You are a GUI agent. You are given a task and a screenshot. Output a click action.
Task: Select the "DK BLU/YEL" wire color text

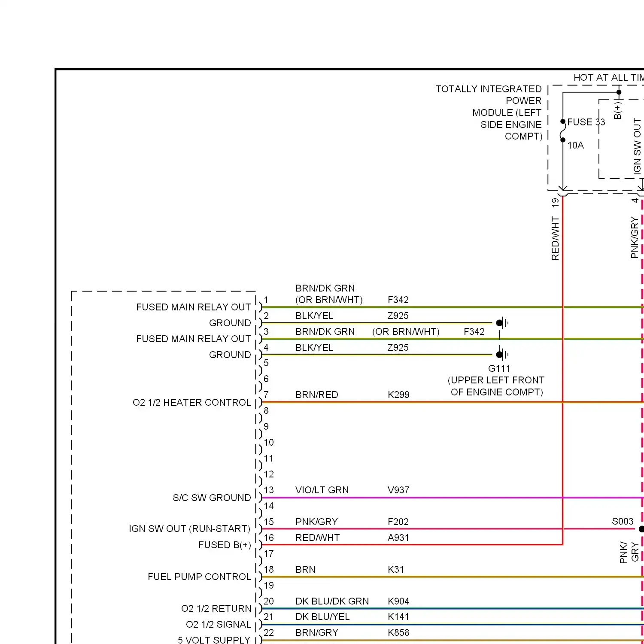tap(322, 617)
